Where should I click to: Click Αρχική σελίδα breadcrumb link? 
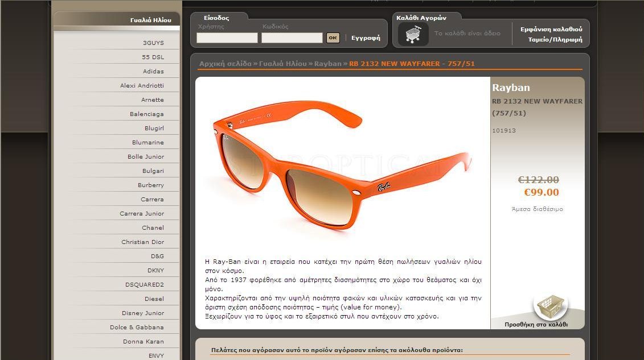(x=225, y=64)
